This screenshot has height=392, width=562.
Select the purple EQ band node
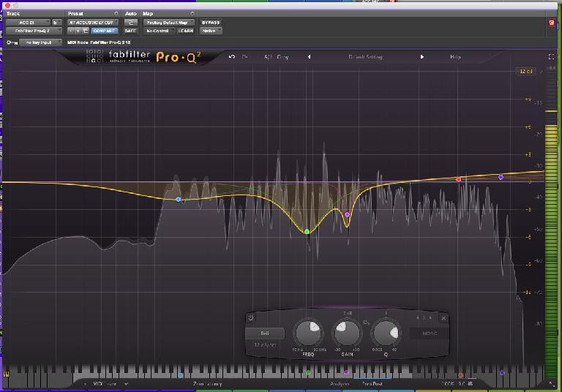(x=347, y=214)
